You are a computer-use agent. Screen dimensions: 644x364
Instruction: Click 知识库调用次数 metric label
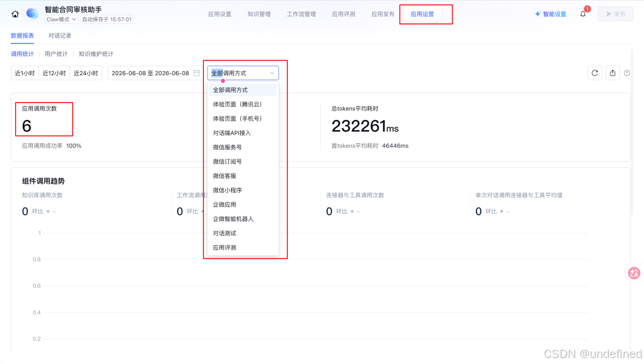pos(42,195)
